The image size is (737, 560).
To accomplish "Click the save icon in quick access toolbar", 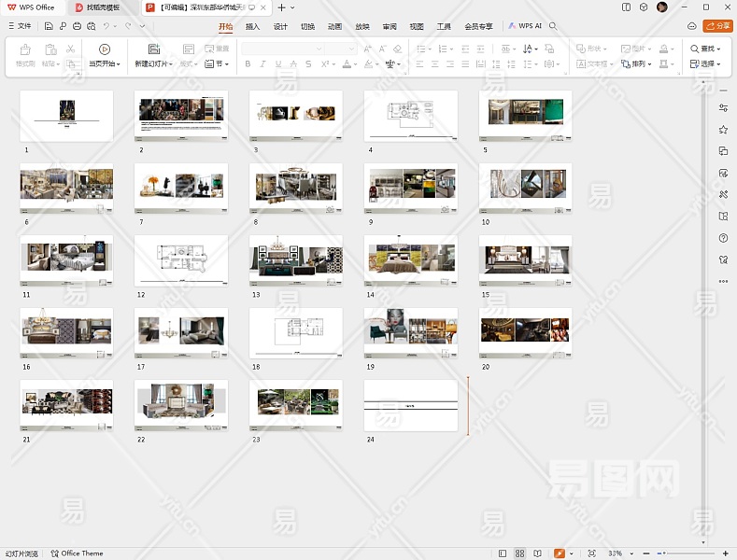I will (x=50, y=26).
